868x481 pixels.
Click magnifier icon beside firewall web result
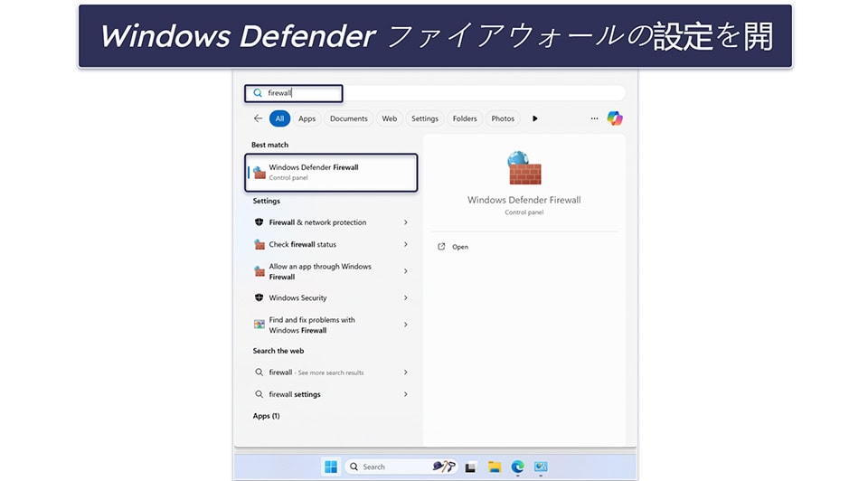pyautogui.click(x=259, y=373)
